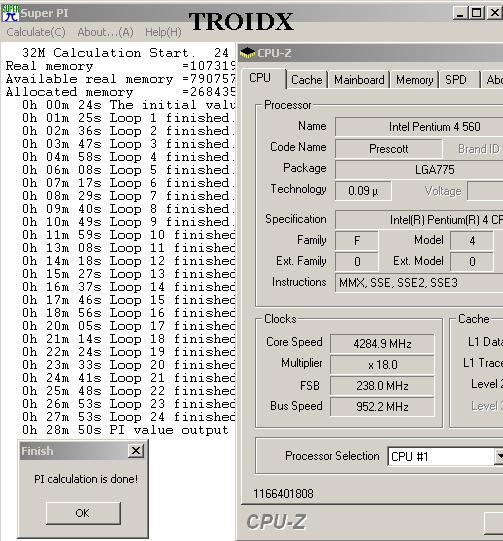Image resolution: width=503 pixels, height=541 pixels.
Task: Expand the Processor Selection dropdown arrow
Action: [499, 457]
